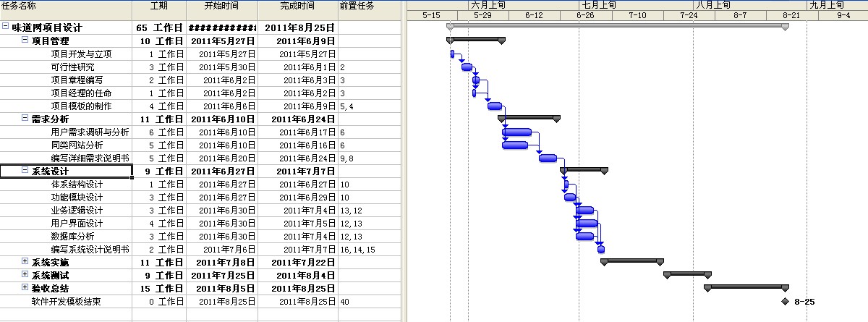Select the 工期 column header
Image resolution: width=868 pixels, height=322 pixels.
coord(158,6)
